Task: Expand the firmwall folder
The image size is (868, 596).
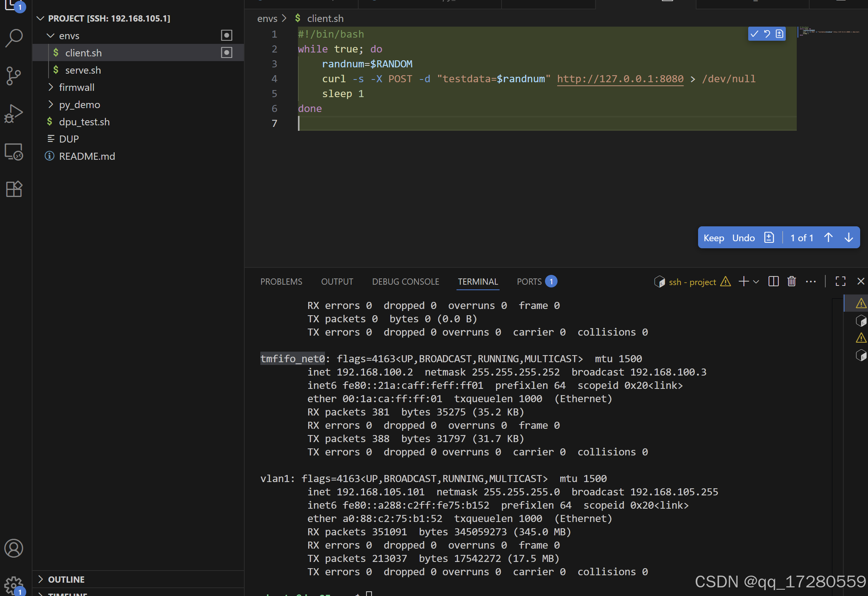Action: 51,87
